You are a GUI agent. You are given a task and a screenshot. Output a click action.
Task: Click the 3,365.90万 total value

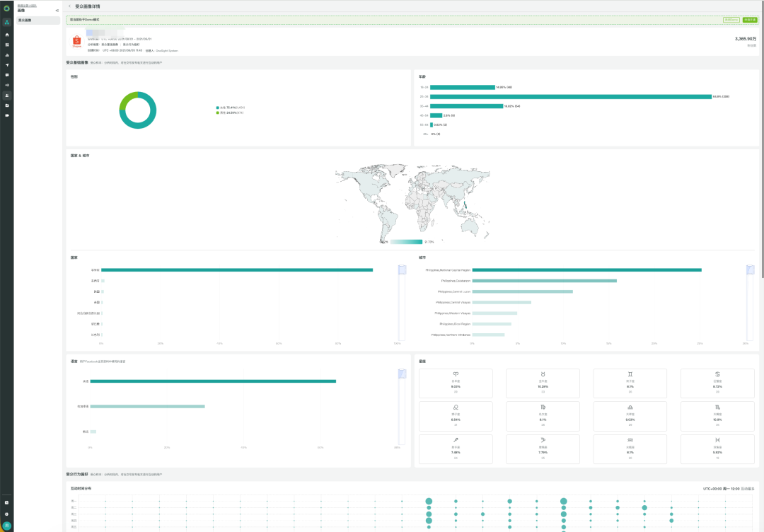[746, 39]
